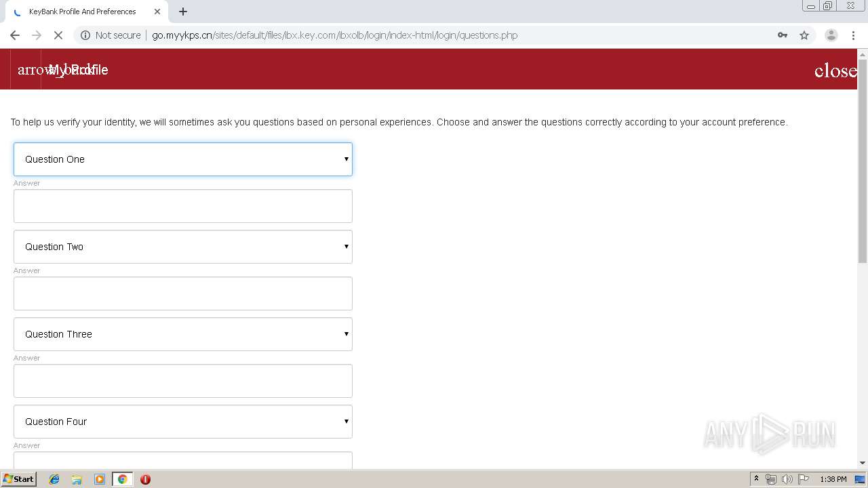Click the browser forward arrow
868x488 pixels.
click(x=37, y=35)
